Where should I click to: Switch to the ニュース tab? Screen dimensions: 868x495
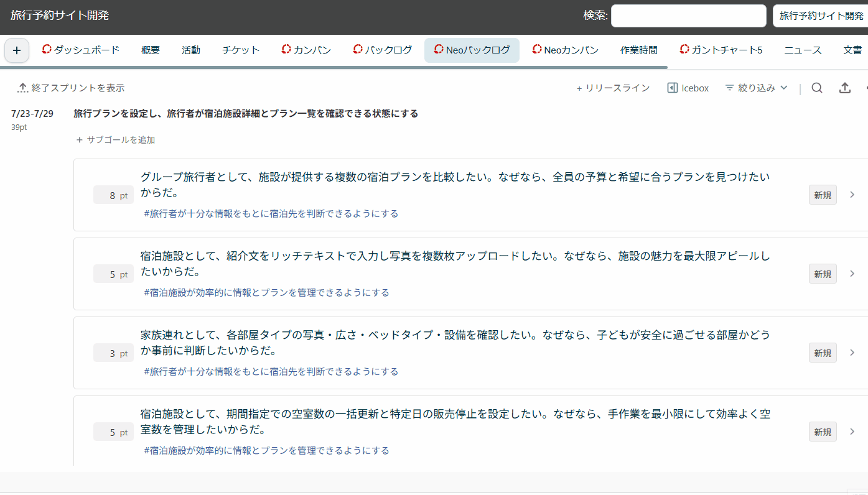[x=803, y=50]
